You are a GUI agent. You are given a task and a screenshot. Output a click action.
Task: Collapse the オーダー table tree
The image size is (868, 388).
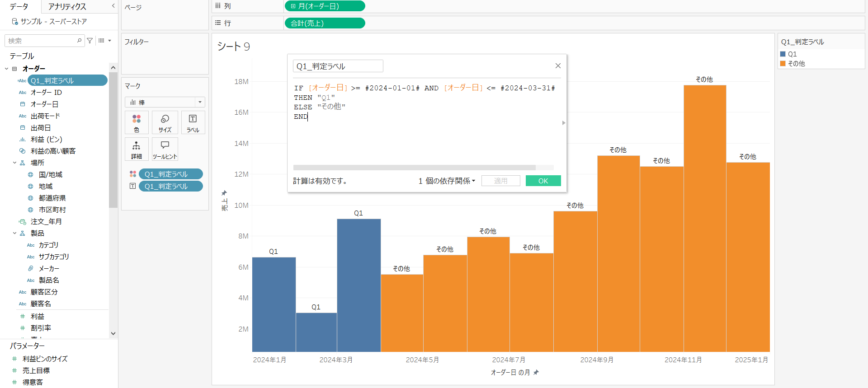pos(6,69)
